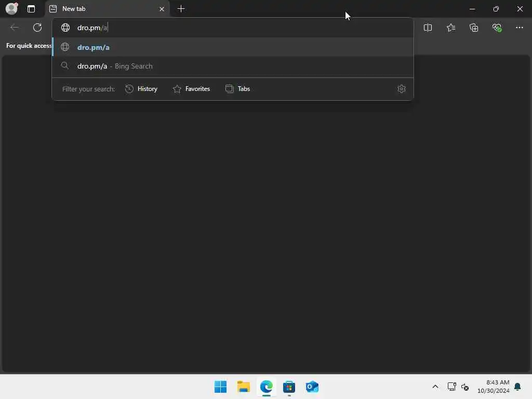Open the tab actions menu icon
Image resolution: width=532 pixels, height=399 pixels.
tap(31, 9)
